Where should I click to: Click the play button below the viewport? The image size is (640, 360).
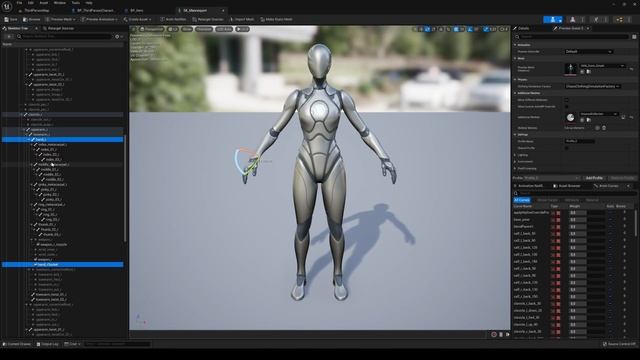coord(507,335)
